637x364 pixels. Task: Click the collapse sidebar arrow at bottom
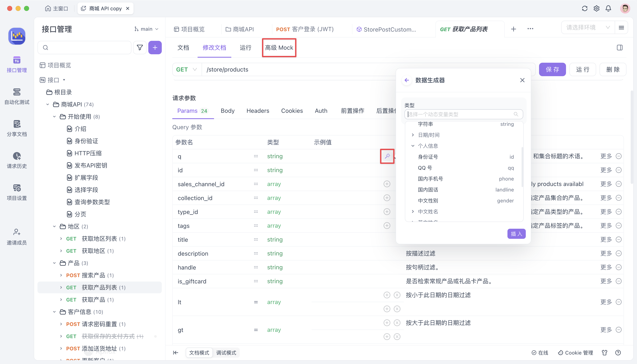176,352
